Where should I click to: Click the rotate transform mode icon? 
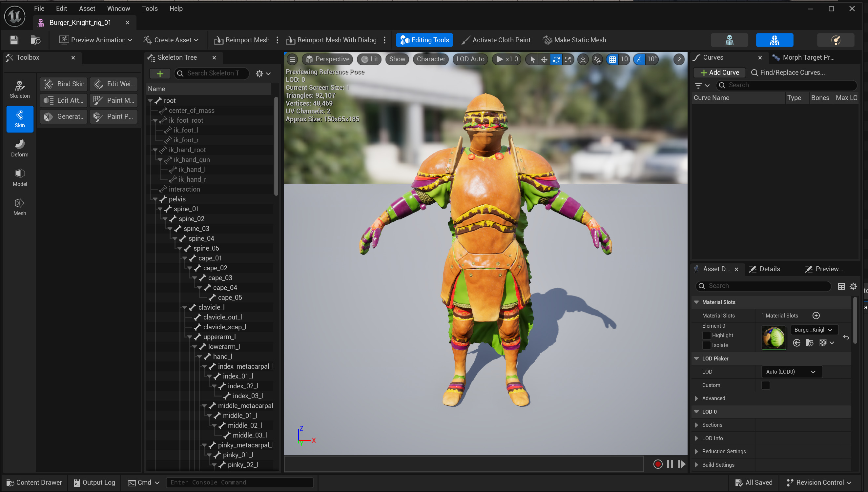556,59
